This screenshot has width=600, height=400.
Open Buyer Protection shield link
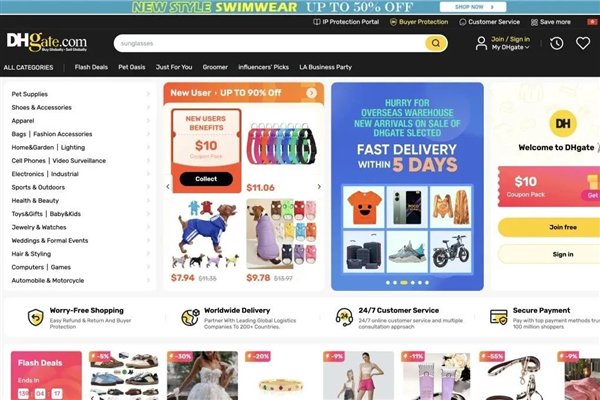(419, 22)
